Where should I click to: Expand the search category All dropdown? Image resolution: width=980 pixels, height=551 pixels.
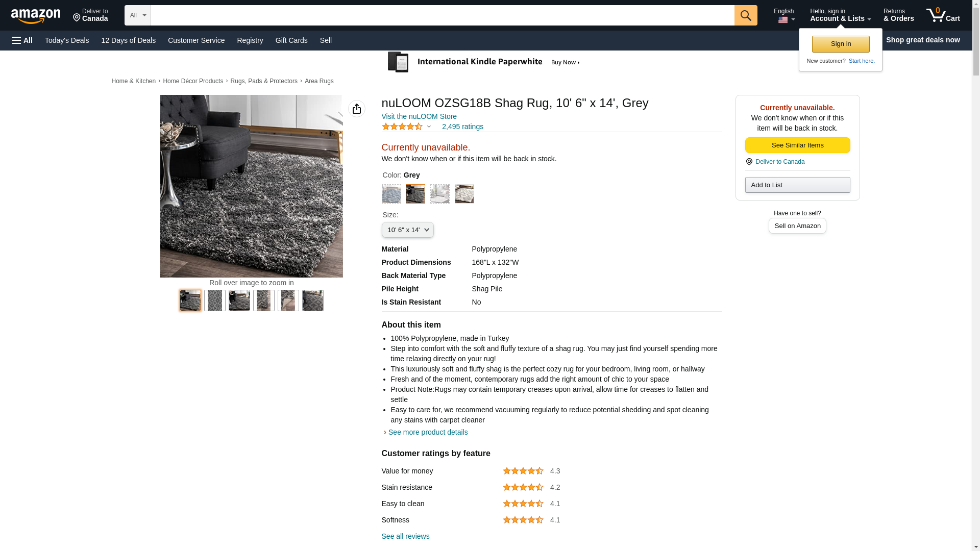tap(137, 15)
